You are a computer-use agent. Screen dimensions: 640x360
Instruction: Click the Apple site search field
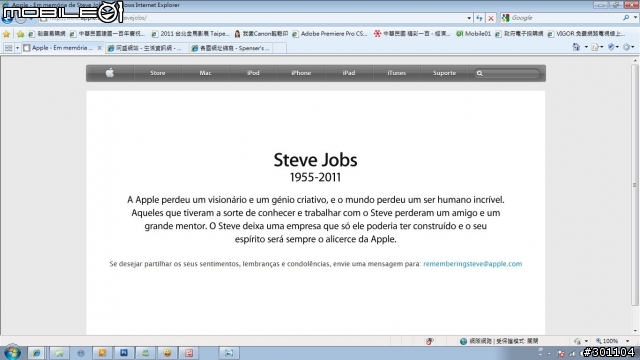click(x=507, y=73)
